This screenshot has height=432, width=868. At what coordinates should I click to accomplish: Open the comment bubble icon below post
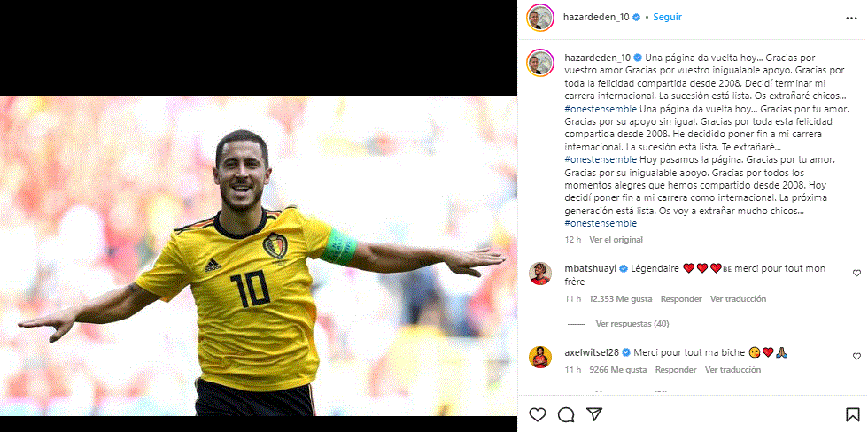[565, 415]
